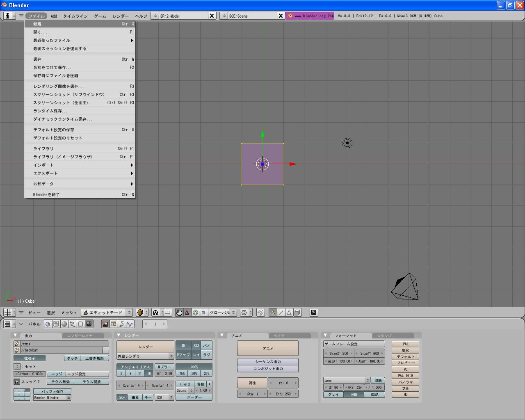Open the Gauss filter type dropdown
Viewport: 525px width, 420px height.
click(185, 390)
